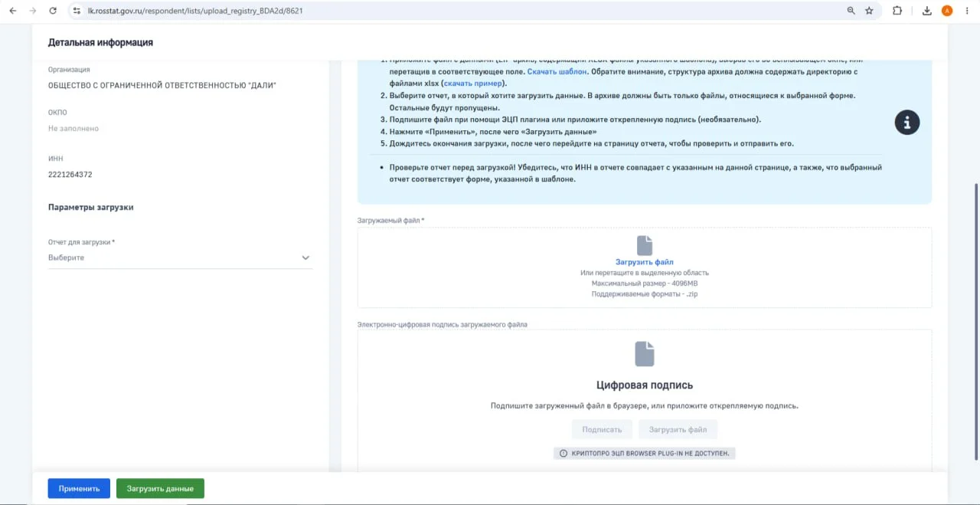Click the info icon in the КриптоПро warning
The height and width of the screenshot is (505, 980).
(x=563, y=454)
